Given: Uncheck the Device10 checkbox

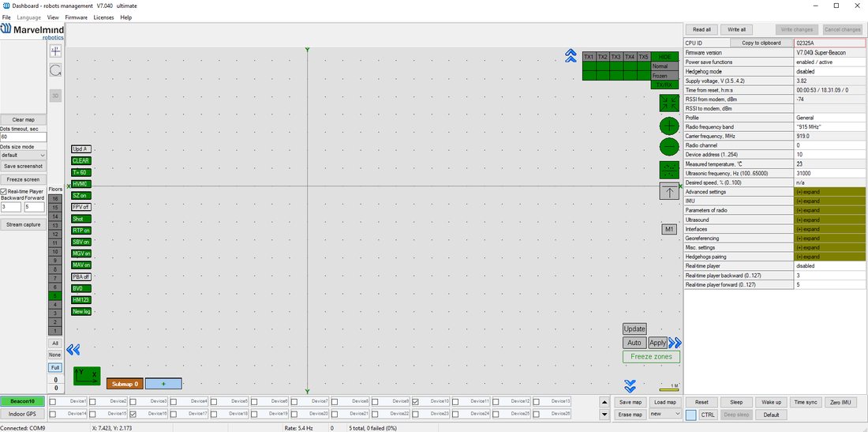Looking at the screenshot, I should pyautogui.click(x=415, y=401).
